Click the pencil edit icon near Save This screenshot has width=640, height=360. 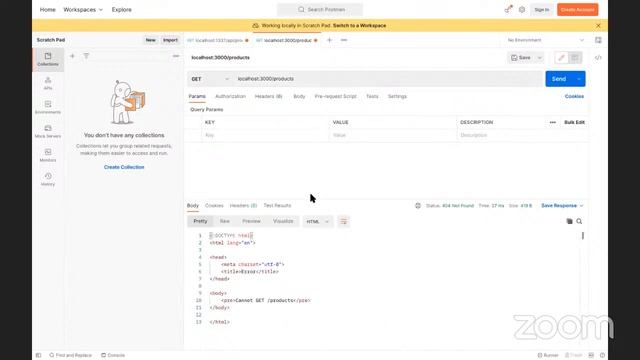561,58
